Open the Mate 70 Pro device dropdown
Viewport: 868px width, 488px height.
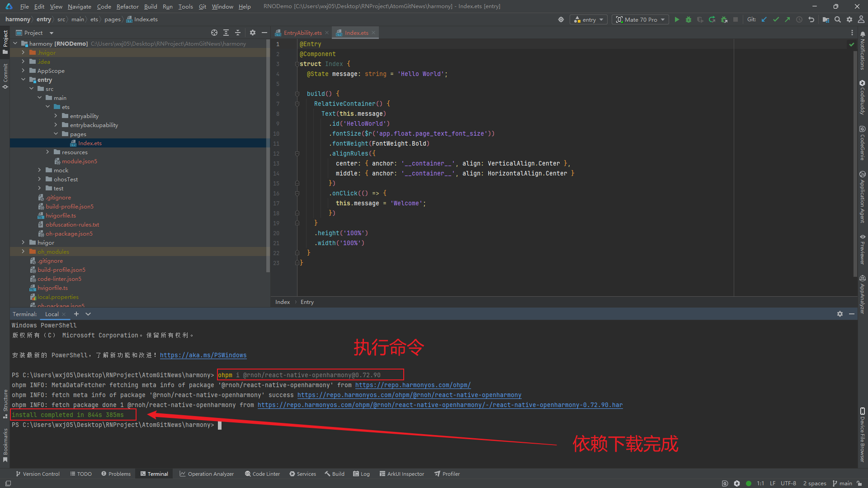tap(640, 19)
